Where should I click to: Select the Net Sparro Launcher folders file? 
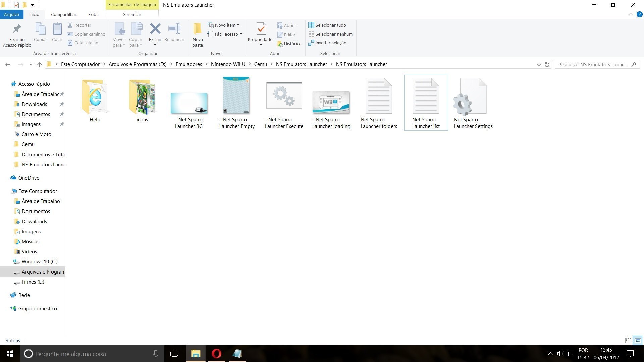379,103
